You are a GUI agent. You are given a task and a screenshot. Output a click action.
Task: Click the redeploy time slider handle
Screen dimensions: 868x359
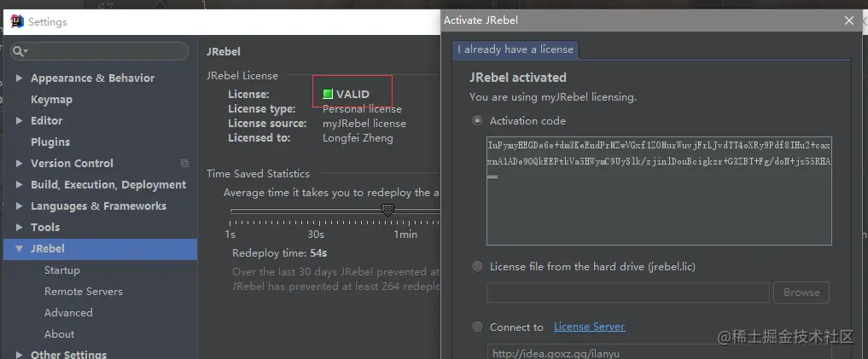(x=388, y=211)
